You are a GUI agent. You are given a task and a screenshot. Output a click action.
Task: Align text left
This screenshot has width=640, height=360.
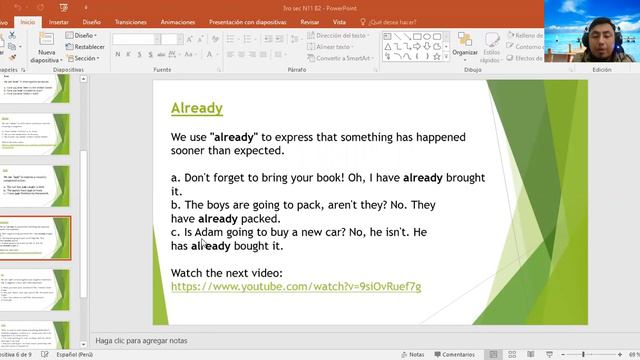pos(230,54)
